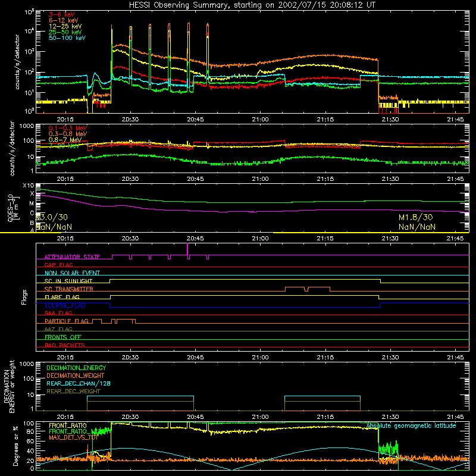Click the 25-50 keV legend entry

tap(65, 32)
